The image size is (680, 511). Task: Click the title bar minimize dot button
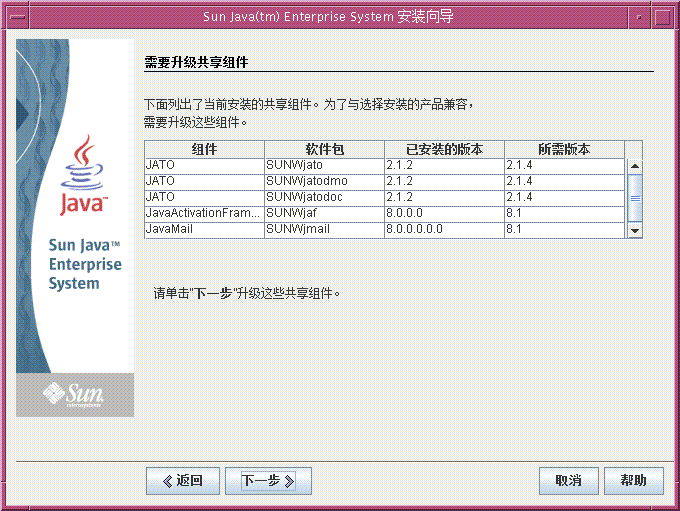point(639,17)
